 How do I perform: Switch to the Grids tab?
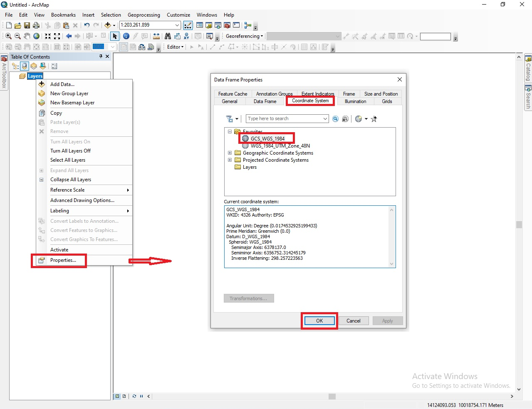tap(387, 101)
